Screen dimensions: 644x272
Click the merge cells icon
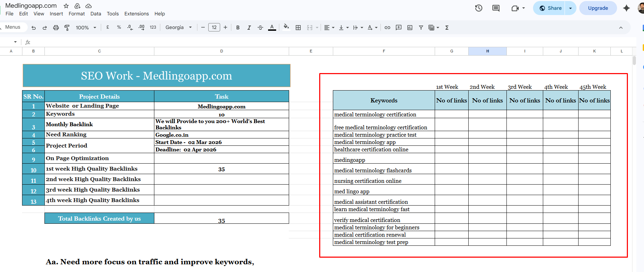pos(310,28)
